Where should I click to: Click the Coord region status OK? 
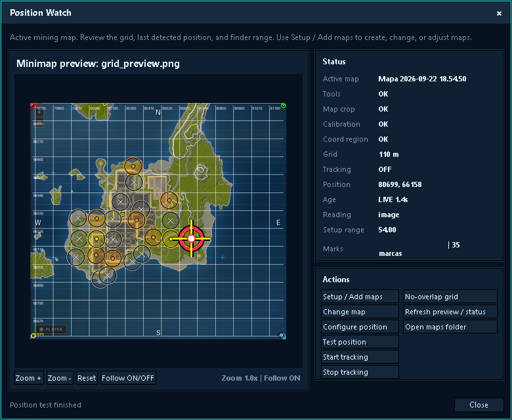383,139
